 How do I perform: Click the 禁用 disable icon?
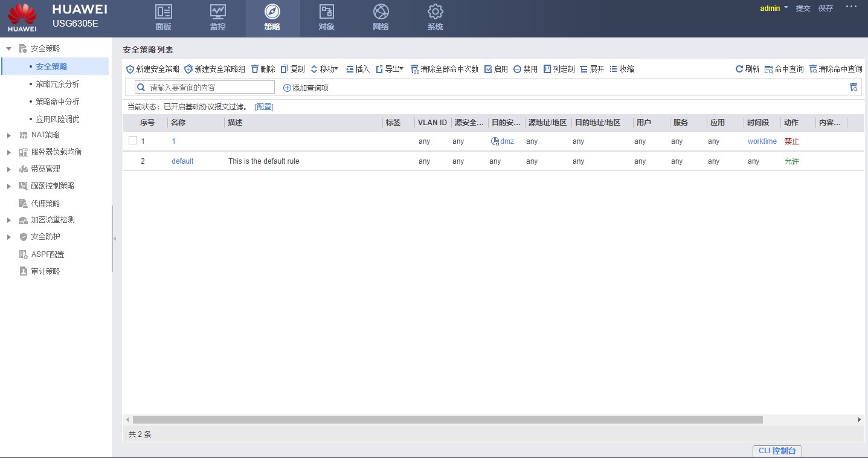click(517, 69)
